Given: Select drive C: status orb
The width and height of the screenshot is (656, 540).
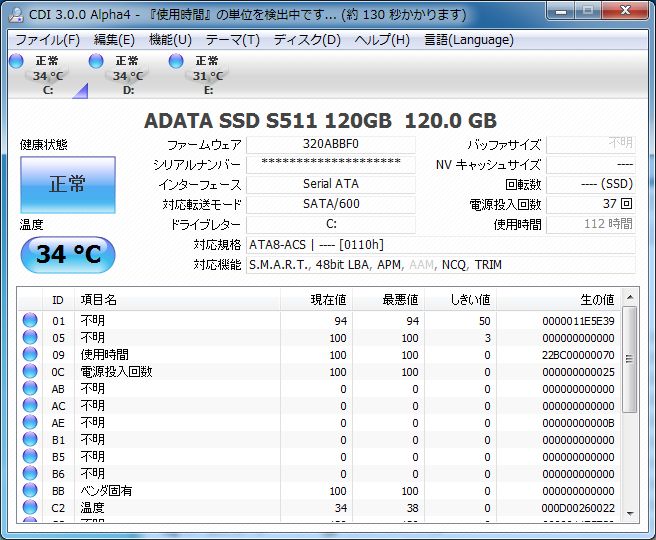Looking at the screenshot, I should click(x=16, y=61).
